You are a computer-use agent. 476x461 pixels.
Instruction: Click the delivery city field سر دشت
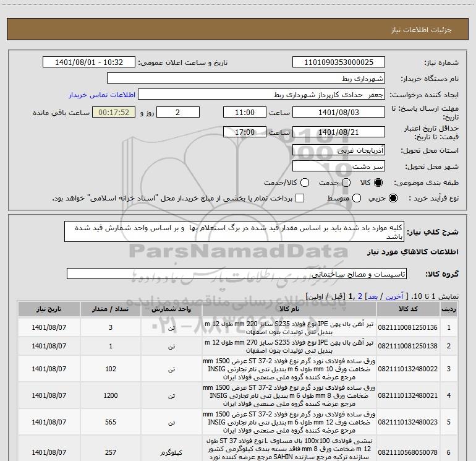(339, 166)
